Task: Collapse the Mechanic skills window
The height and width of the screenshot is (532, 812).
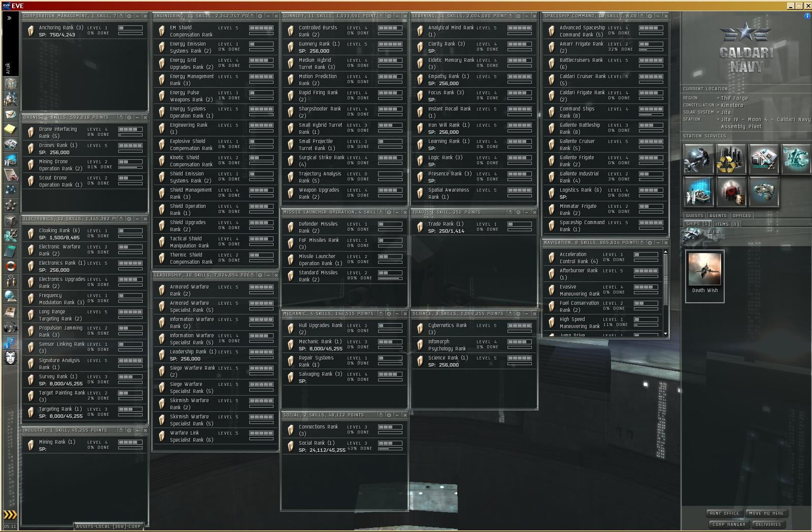Action: 397,313
